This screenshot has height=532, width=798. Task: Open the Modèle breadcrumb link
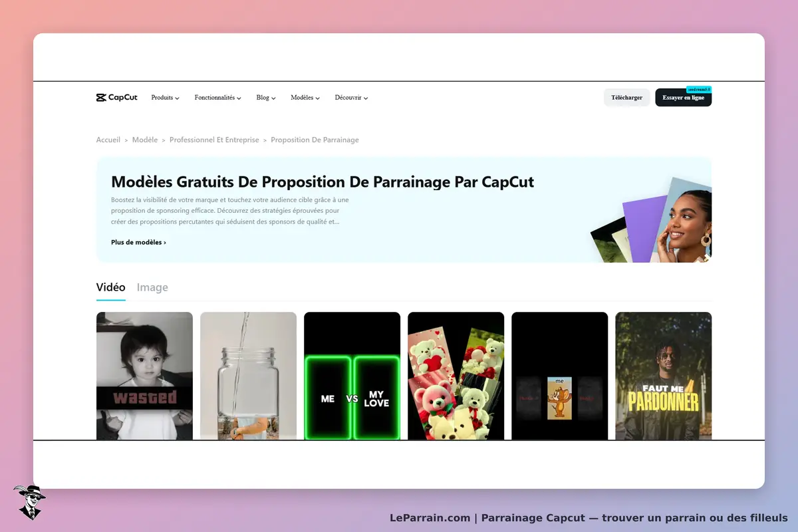(145, 140)
